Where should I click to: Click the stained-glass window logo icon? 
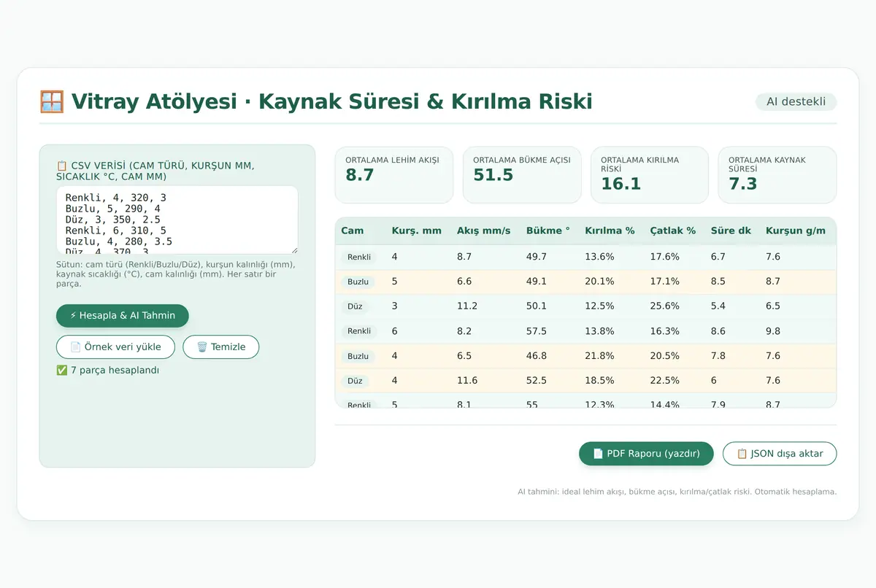tap(52, 101)
